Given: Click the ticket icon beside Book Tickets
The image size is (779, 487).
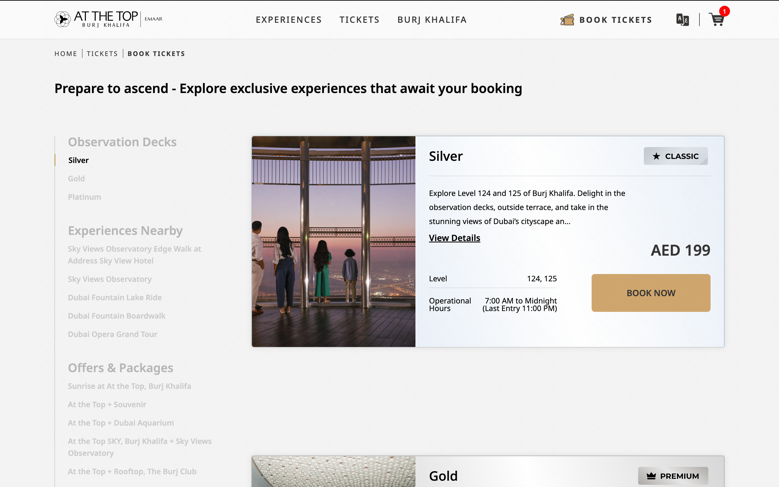Looking at the screenshot, I should (567, 20).
